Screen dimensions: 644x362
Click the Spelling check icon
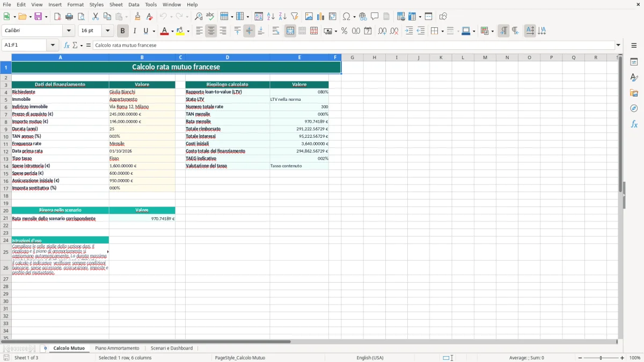pos(210,17)
